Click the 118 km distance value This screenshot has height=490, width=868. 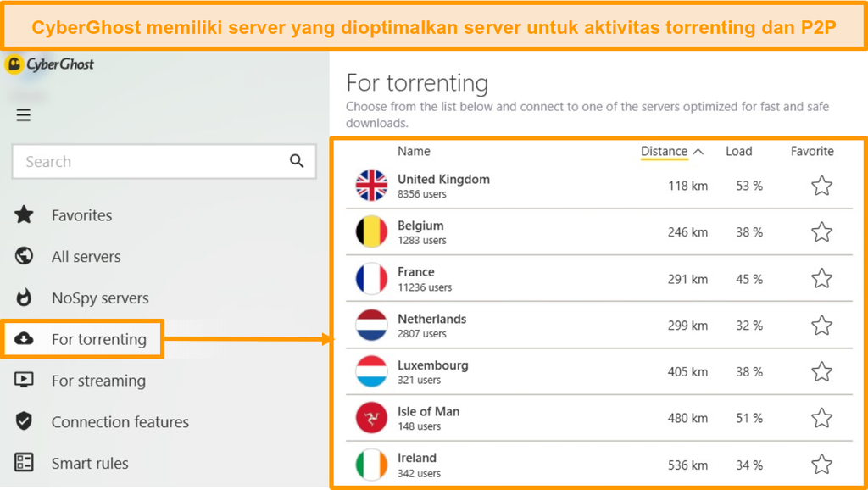[x=687, y=186]
